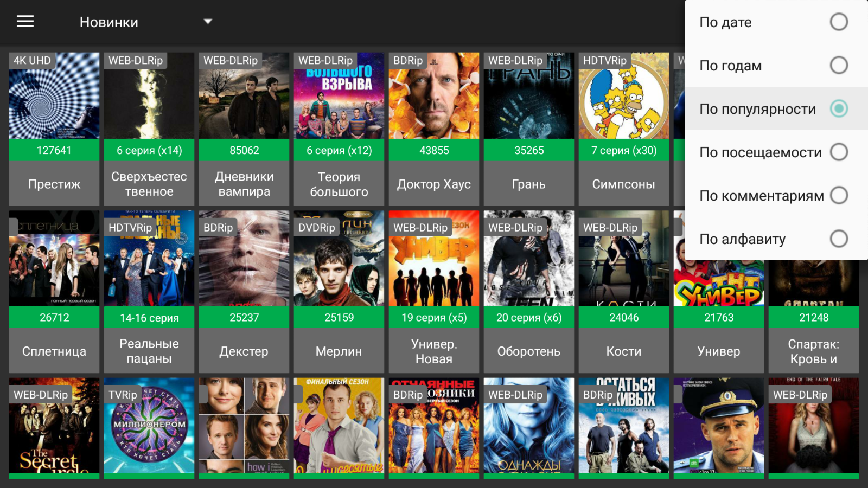Viewport: 868px width, 488px height.
Task: Click the 21248 count bar
Action: [x=814, y=317]
